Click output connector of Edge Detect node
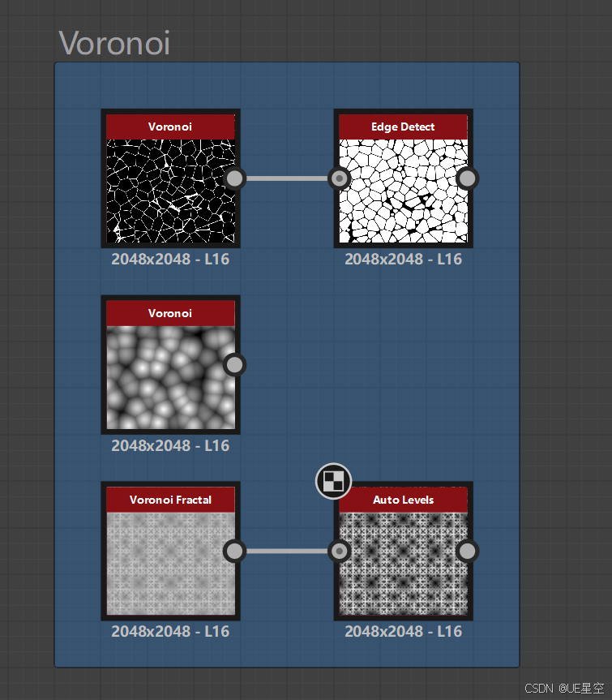Viewport: 612px width, 700px height. pos(467,178)
